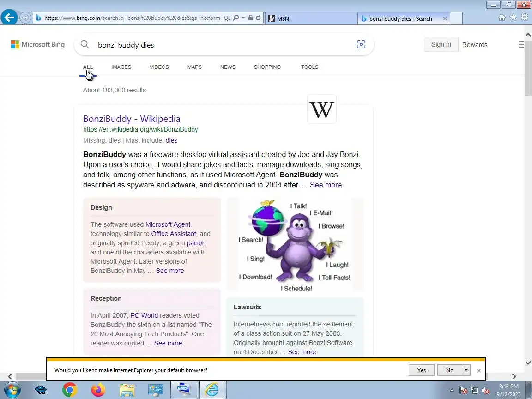This screenshot has width=532, height=399.
Task: Click the vertical scrollbar up arrow
Action: pyautogui.click(x=528, y=35)
